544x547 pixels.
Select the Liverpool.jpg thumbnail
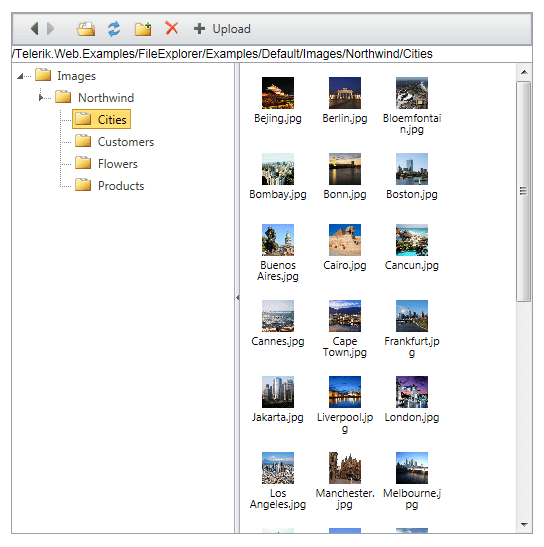(345, 392)
